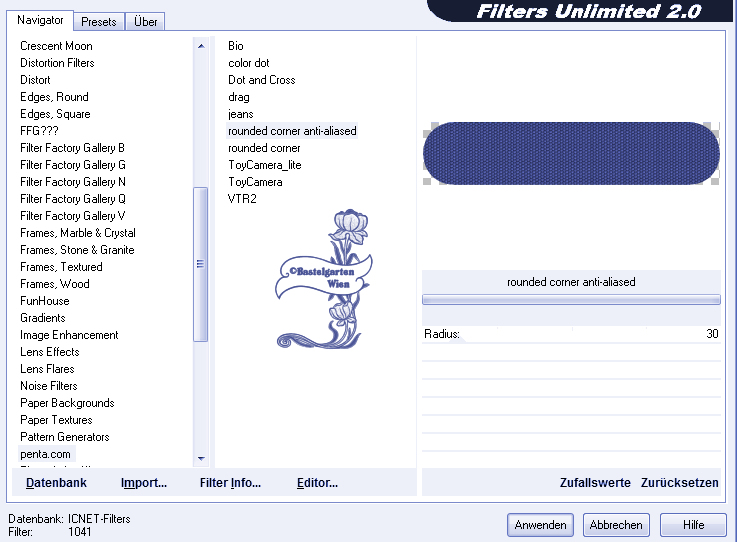Choose the drag filter
The image size is (737, 542).
239,97
